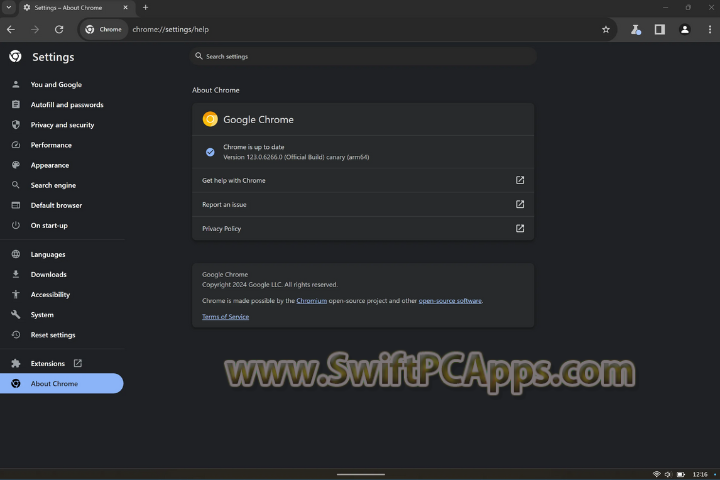Viewport: 720px width, 480px height.
Task: Click the accessibility figure icon
Action: coord(16,295)
